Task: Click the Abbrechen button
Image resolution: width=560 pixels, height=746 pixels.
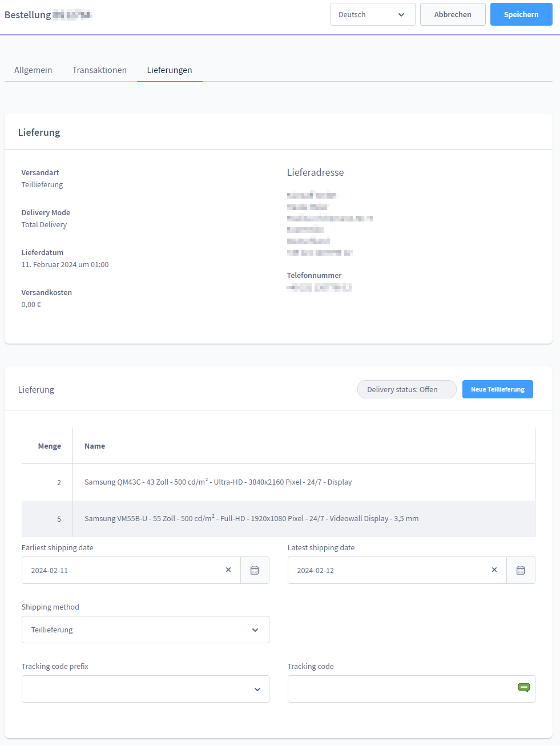Action: (453, 14)
